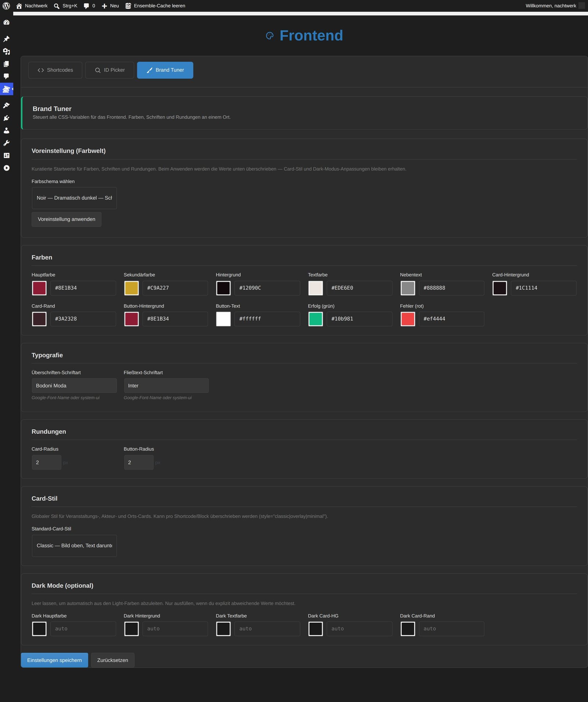The image size is (588, 702).
Task: Focus the Card-Radius number field
Action: point(47,462)
